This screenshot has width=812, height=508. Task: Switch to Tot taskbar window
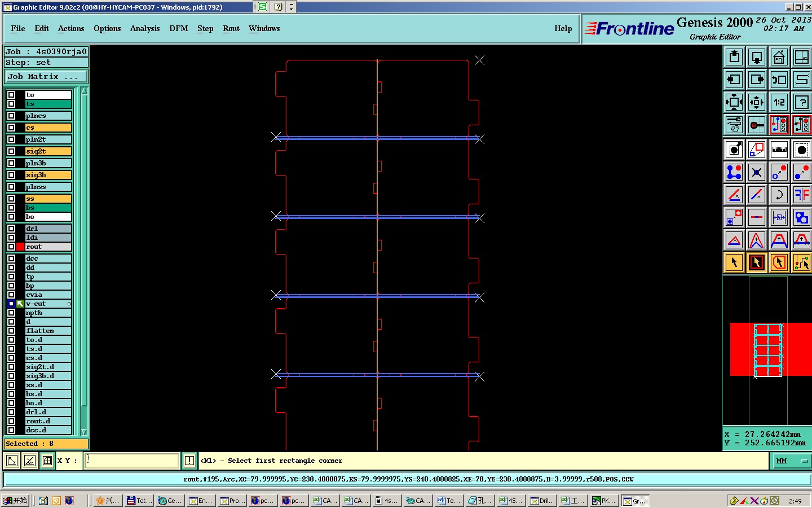click(139, 501)
